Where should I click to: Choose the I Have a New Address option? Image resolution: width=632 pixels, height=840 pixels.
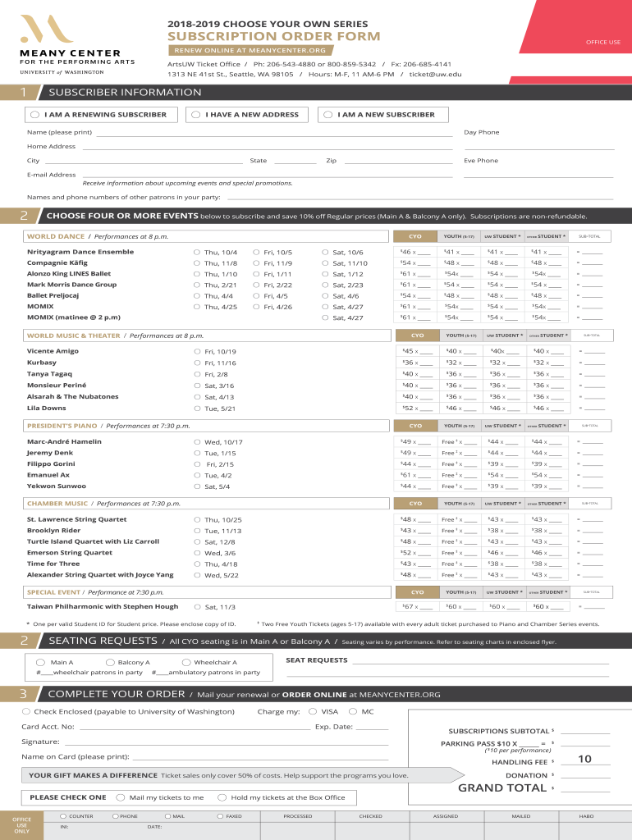click(x=196, y=115)
